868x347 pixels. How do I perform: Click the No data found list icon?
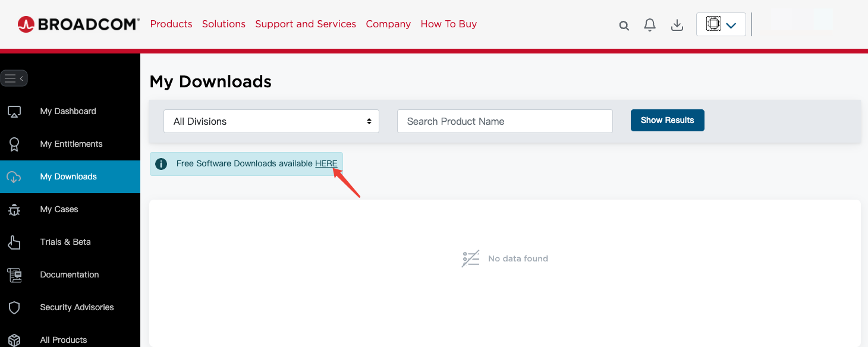coord(471,258)
